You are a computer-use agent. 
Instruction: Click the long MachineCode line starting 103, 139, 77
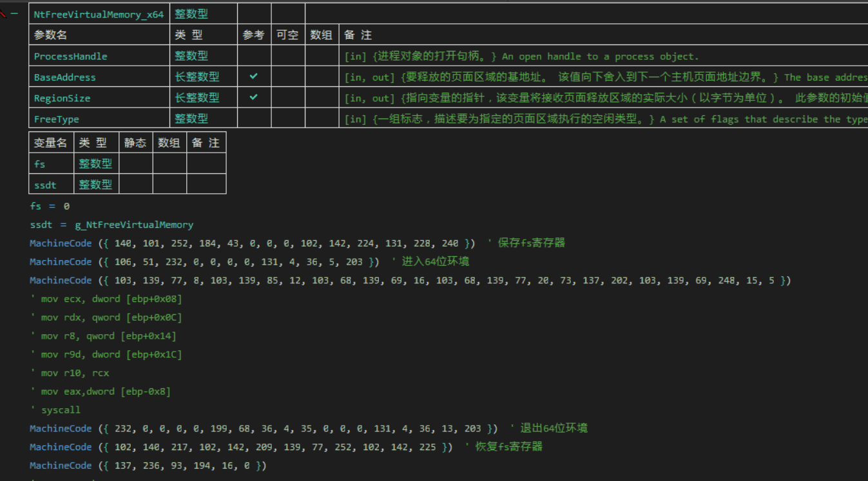(410, 280)
